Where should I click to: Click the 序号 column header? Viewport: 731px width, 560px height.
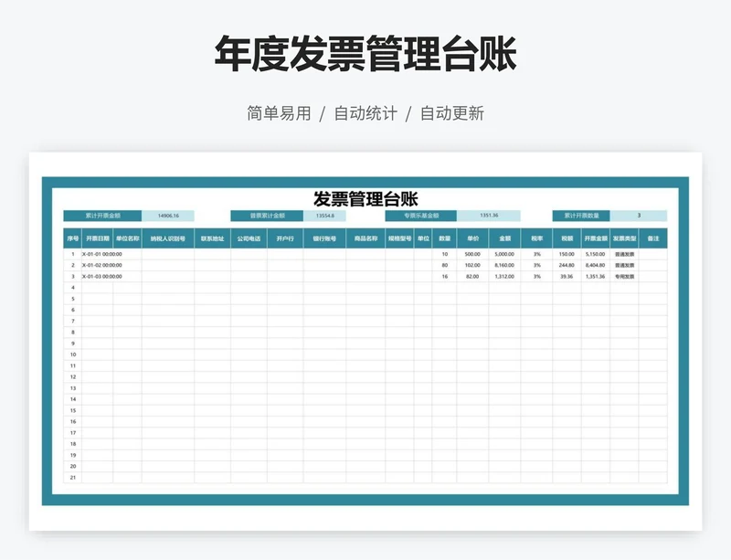coord(73,238)
